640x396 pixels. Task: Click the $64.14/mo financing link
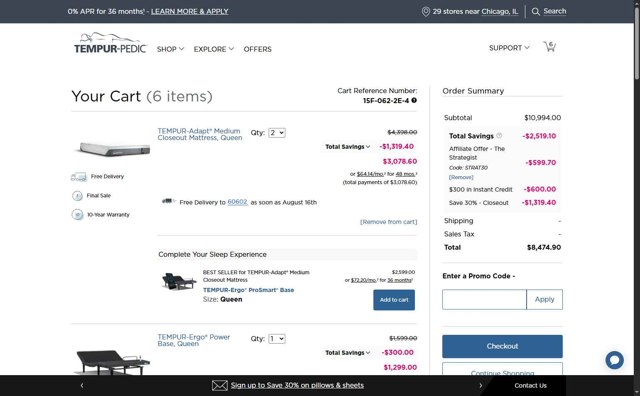point(370,174)
